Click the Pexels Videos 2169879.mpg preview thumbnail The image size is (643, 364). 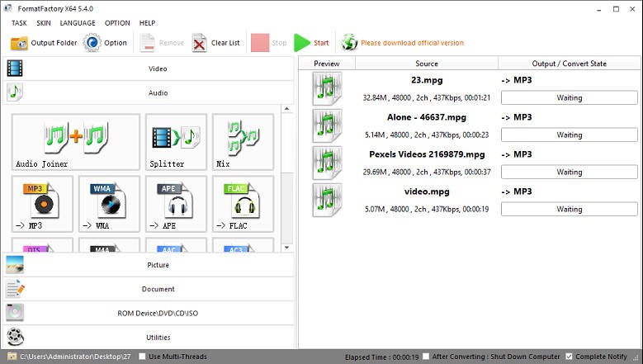coord(327,163)
